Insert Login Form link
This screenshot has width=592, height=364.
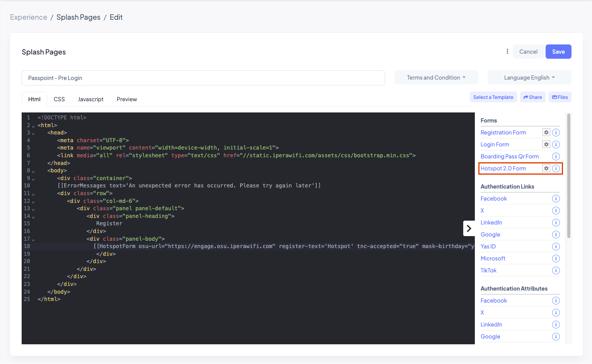(x=495, y=145)
